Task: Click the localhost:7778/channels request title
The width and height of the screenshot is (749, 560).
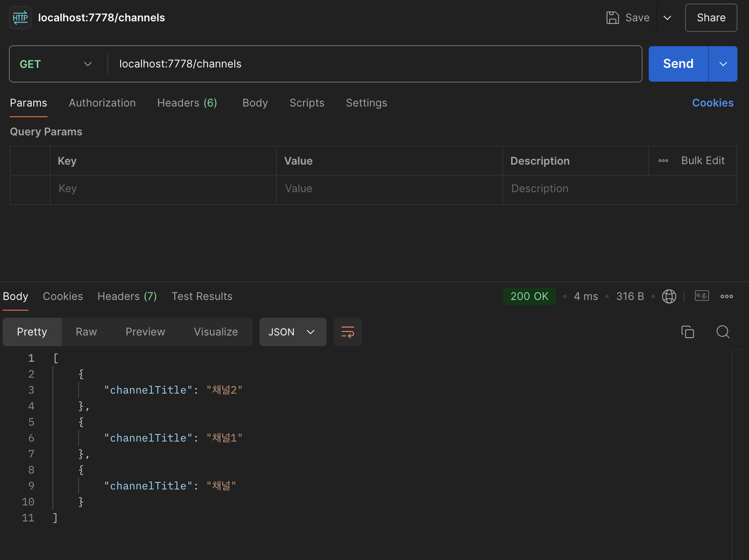Action: tap(102, 18)
